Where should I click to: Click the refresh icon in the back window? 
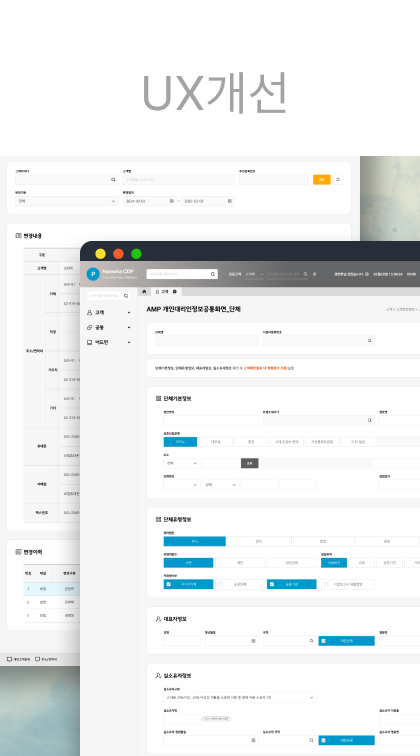click(338, 179)
